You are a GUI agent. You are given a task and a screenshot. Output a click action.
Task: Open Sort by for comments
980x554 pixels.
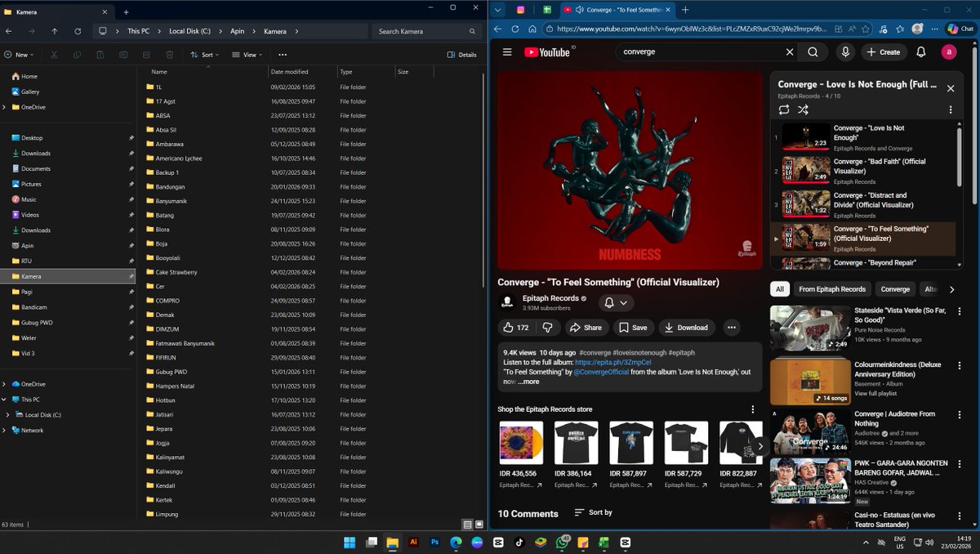click(593, 512)
